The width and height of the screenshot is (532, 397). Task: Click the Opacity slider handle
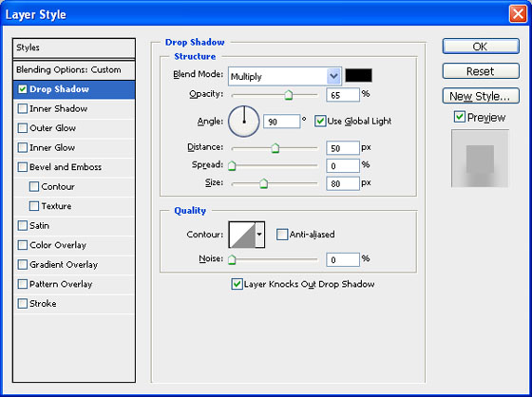[289, 95]
